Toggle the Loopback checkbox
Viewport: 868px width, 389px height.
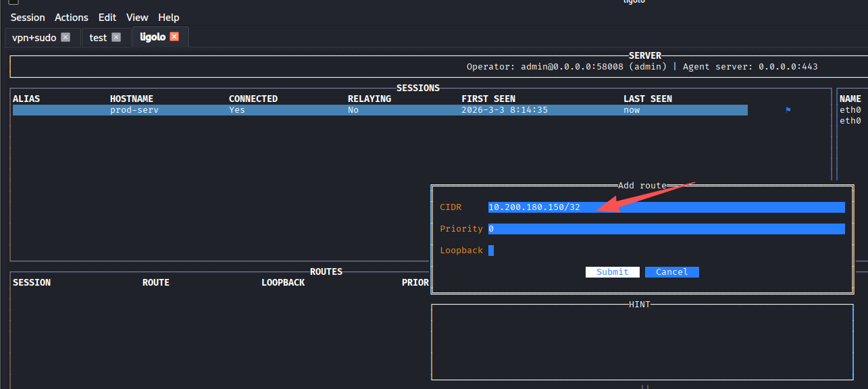click(x=491, y=251)
